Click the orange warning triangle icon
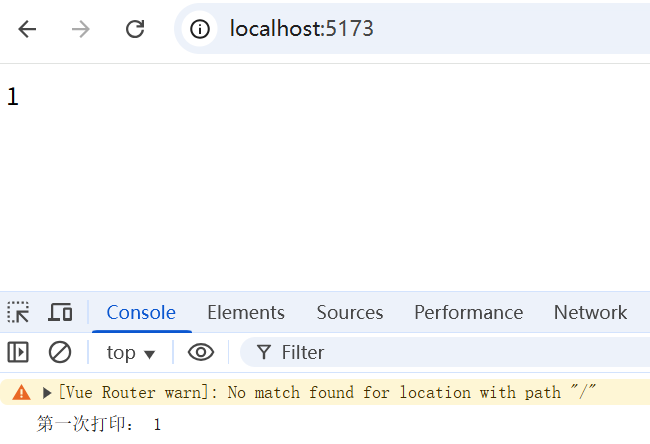Viewport: 650px width, 444px height. pyautogui.click(x=21, y=392)
